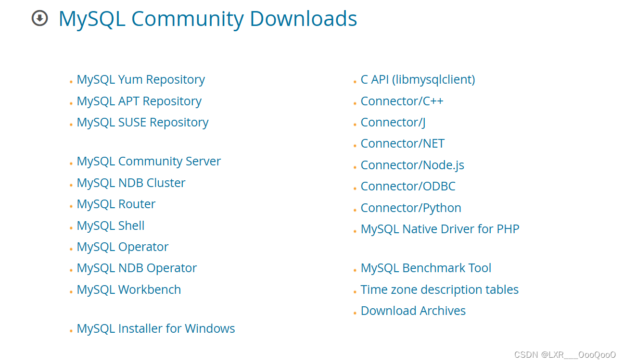
Task: Select Connector/J
Action: click(392, 122)
